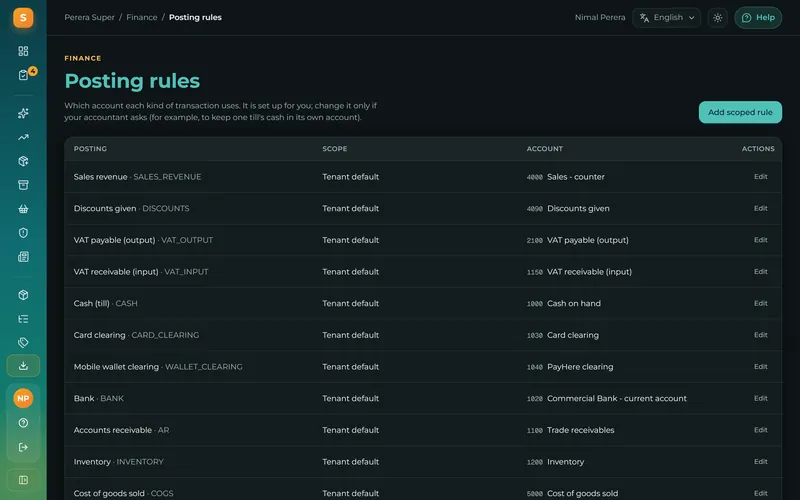This screenshot has height=500, width=800.
Task: Edit the Accounts receivable rule
Action: point(760,430)
